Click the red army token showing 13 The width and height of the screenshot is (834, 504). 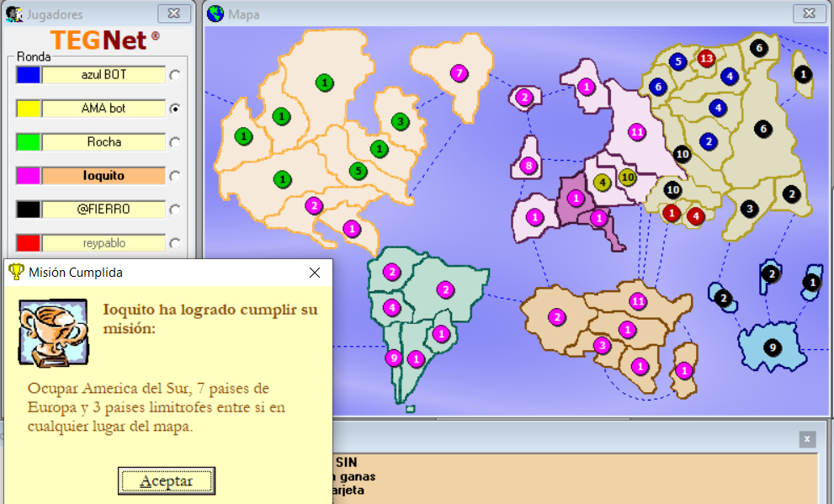[706, 58]
